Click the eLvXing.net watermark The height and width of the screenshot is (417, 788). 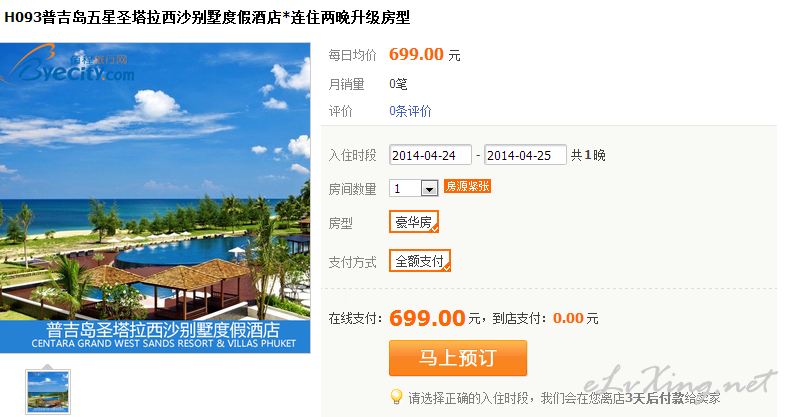tap(679, 383)
